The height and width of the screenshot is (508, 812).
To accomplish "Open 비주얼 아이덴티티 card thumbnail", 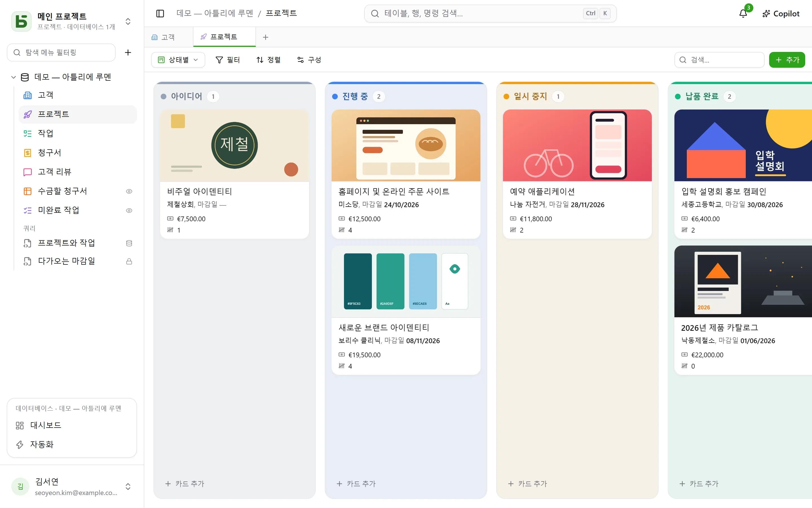I will (235, 145).
